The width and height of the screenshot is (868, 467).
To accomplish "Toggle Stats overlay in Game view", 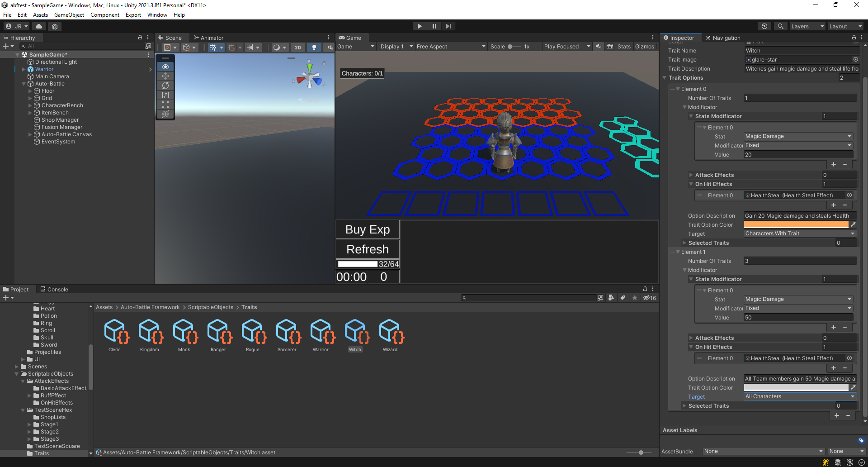I will (x=624, y=47).
